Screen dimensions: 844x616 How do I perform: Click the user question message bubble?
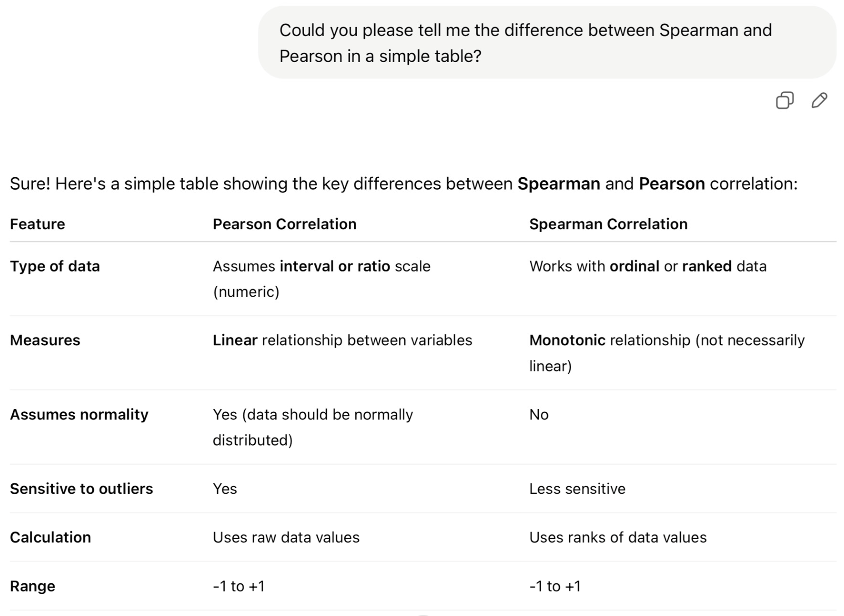[x=547, y=43]
